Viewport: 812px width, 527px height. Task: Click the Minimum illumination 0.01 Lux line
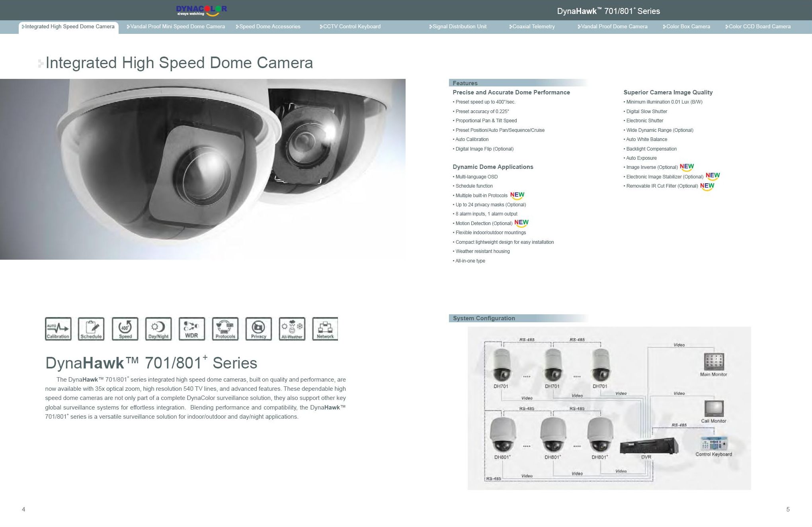663,102
